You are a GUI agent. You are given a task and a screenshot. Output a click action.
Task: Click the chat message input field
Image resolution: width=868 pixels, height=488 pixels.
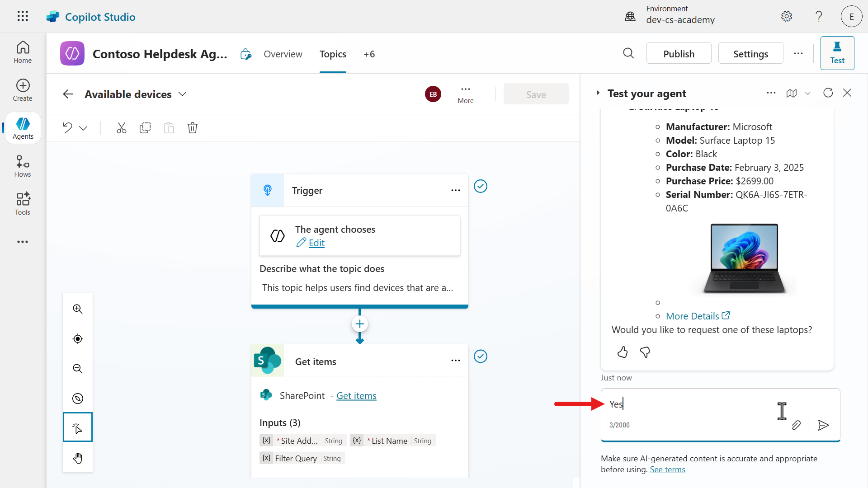point(692,404)
